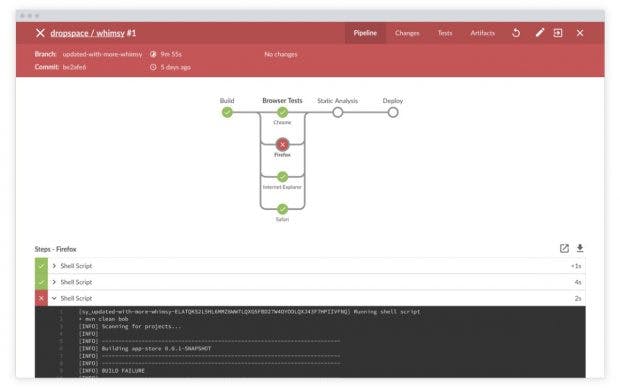
Task: Switch to the Changes tab
Action: pos(407,33)
